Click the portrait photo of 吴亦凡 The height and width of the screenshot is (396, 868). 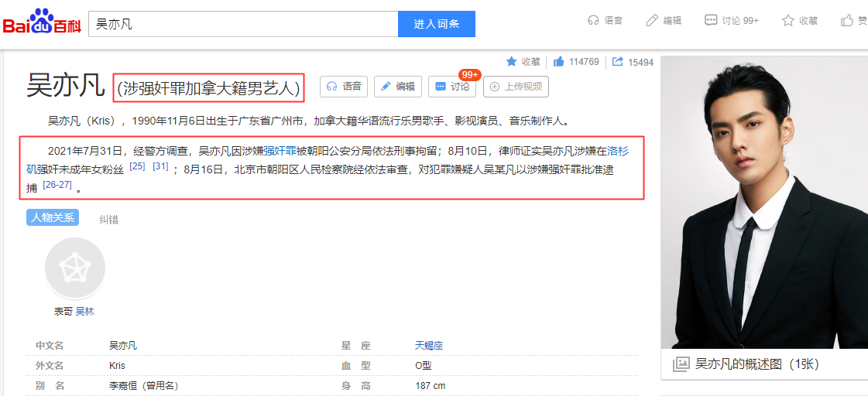pos(764,202)
